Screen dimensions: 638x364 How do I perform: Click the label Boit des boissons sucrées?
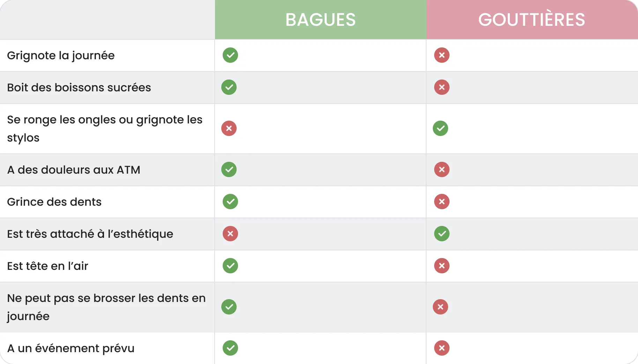(79, 88)
